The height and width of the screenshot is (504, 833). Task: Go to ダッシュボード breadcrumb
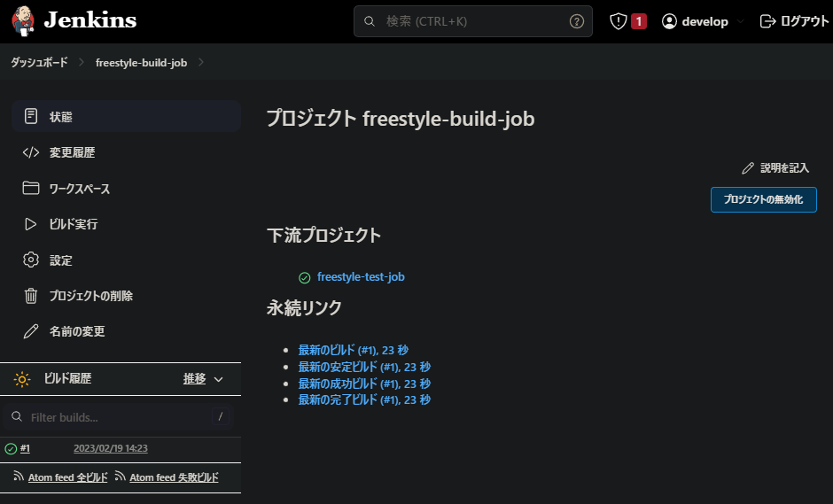(x=39, y=62)
